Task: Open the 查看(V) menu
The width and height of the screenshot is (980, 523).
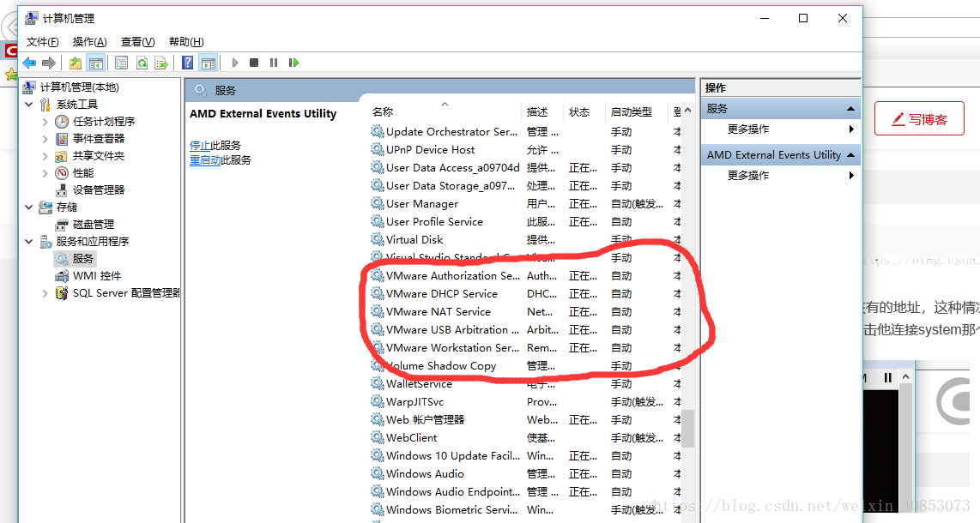Action: point(137,42)
